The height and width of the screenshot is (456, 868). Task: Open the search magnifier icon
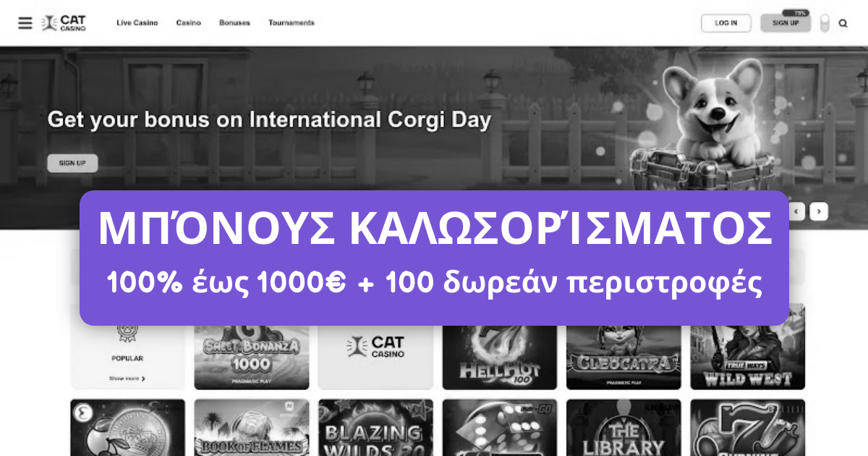843,23
